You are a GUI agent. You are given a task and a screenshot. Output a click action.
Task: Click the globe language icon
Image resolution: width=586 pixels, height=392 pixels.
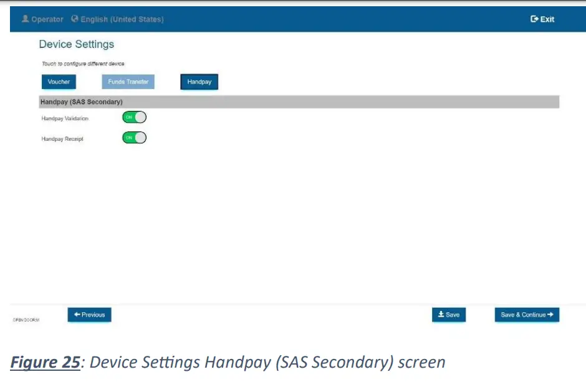[75, 19]
